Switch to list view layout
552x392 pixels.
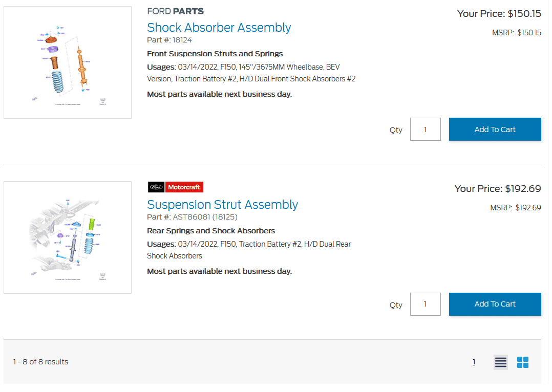pyautogui.click(x=501, y=362)
